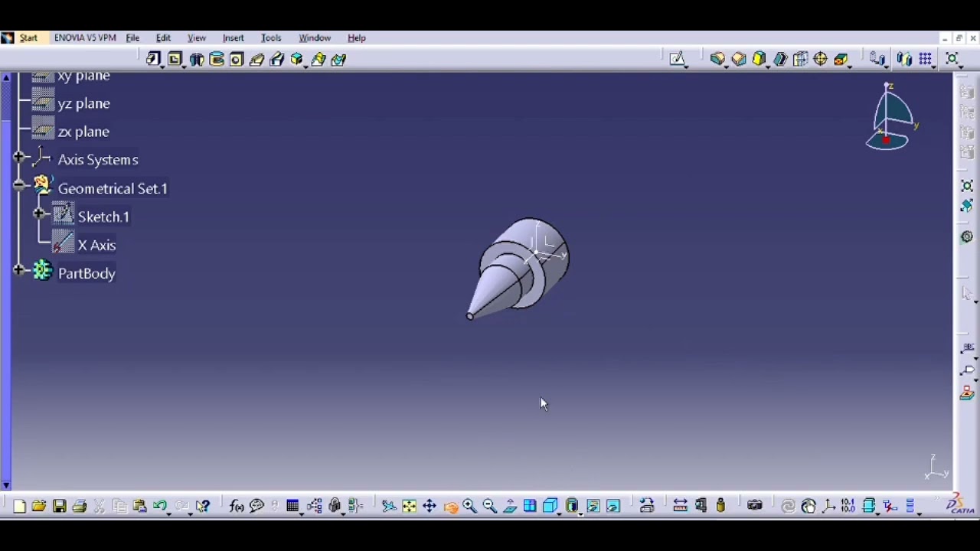
Task: Open the Formula f(x) editor
Action: click(237, 506)
